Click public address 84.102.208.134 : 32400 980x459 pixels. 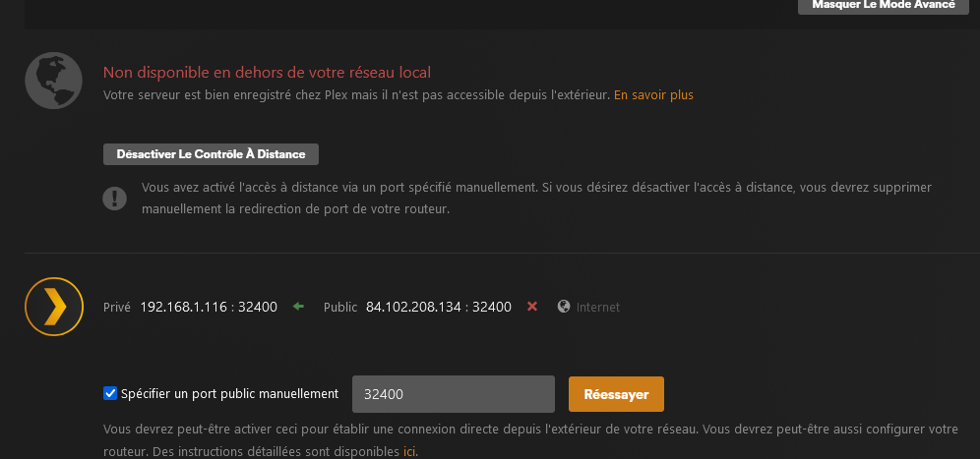pyautogui.click(x=439, y=307)
